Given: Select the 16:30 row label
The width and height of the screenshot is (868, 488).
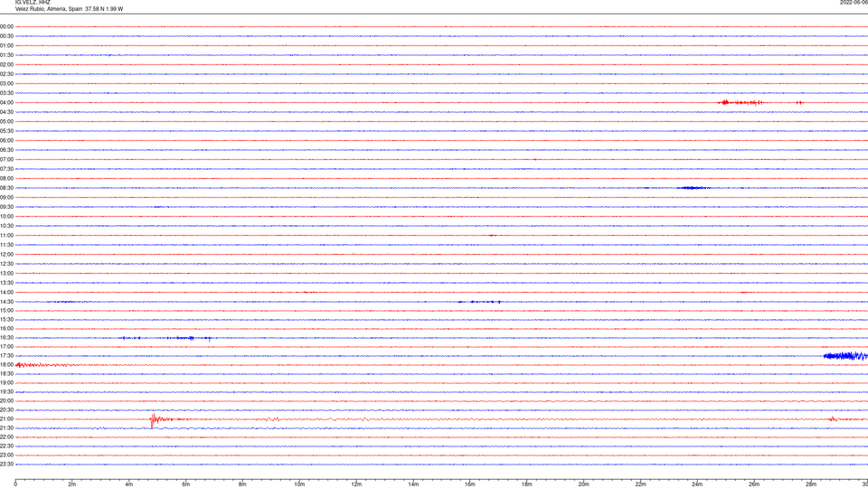Looking at the screenshot, I should click(7, 337).
